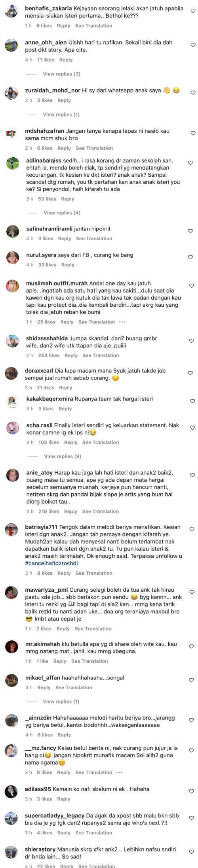Click heart next to scha.rasli's comment
198x868 pixels.
coord(192,428)
